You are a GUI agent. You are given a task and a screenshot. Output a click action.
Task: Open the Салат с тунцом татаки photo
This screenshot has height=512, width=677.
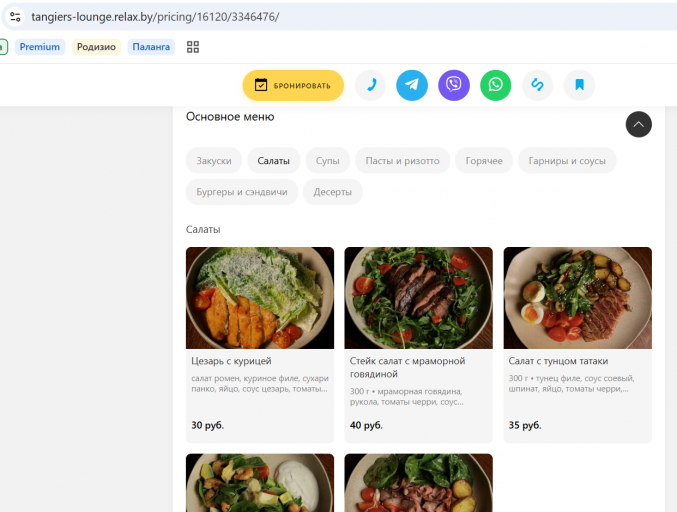point(578,298)
